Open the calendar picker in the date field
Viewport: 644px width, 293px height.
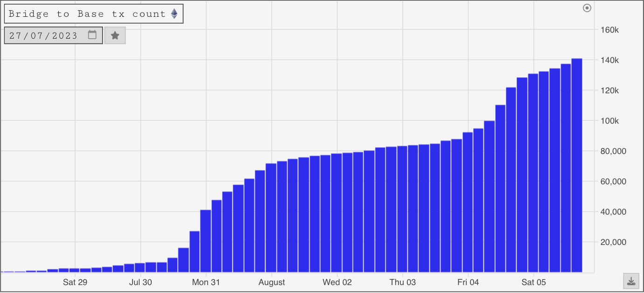pyautogui.click(x=92, y=35)
